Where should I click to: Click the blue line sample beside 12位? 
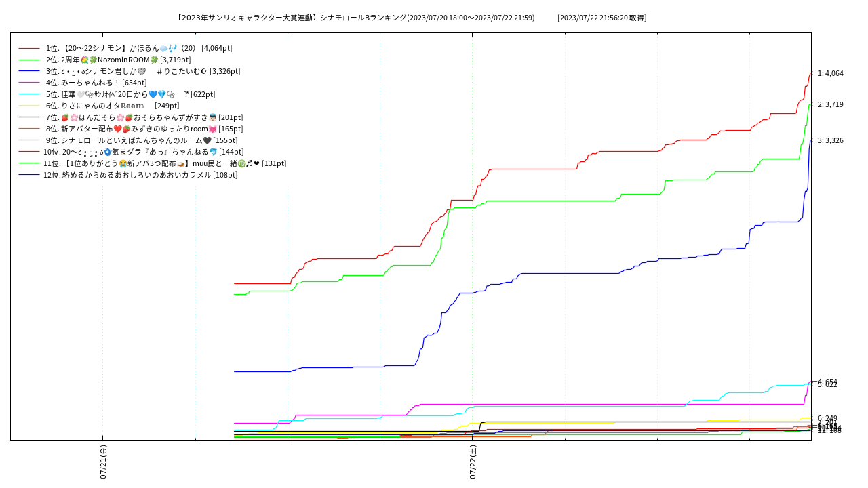click(29, 176)
